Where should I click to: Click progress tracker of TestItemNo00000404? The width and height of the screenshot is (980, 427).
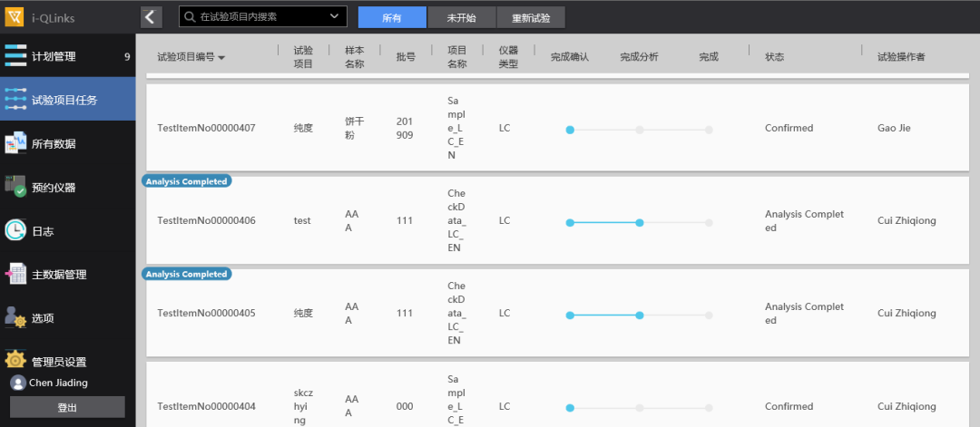(x=639, y=408)
